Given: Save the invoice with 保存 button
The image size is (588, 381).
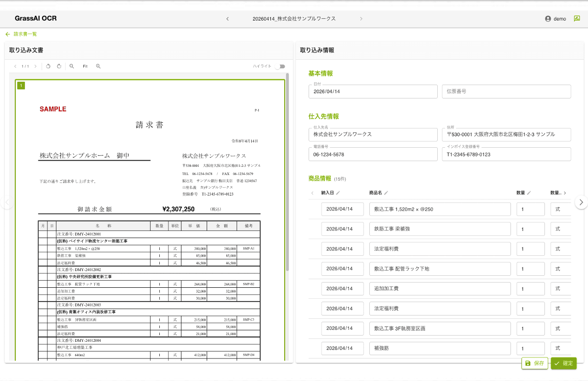Looking at the screenshot, I should coord(534,363).
